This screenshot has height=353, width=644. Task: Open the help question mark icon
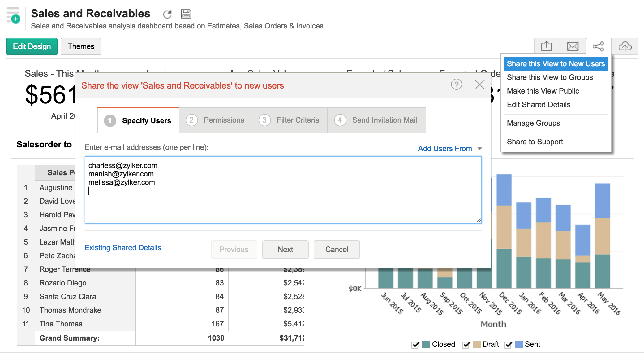[x=456, y=84]
